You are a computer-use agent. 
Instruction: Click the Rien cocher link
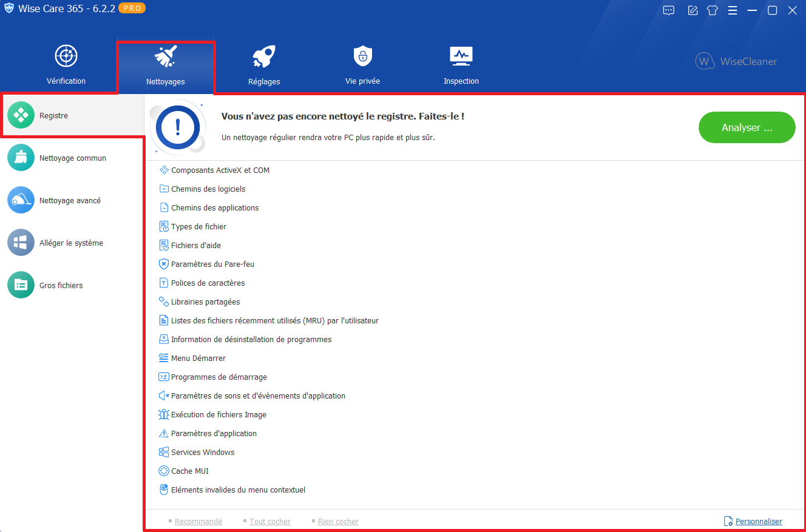pos(339,522)
